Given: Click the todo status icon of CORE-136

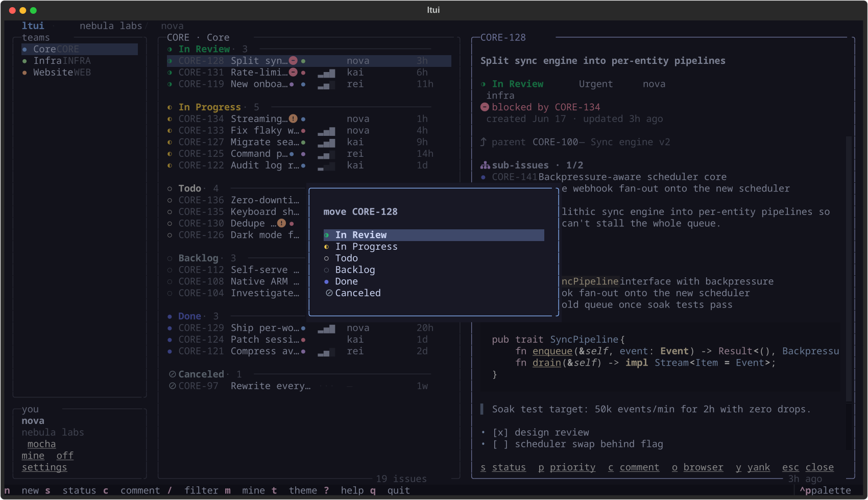Looking at the screenshot, I should pyautogui.click(x=170, y=200).
